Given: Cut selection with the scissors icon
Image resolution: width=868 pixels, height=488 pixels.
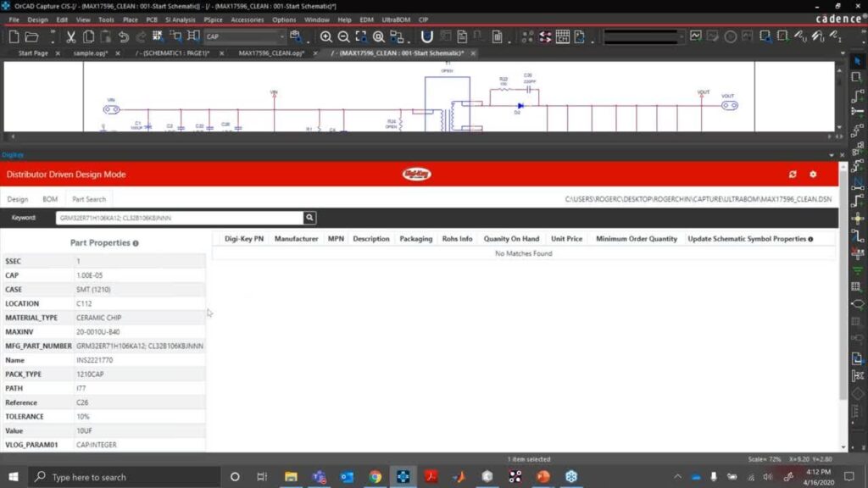Looking at the screenshot, I should pos(71,37).
